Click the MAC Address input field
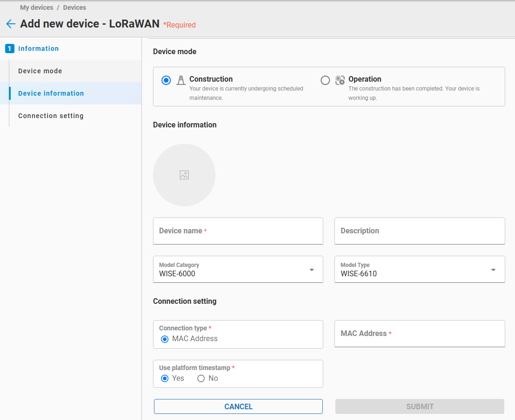The height and width of the screenshot is (420, 515). point(419,334)
